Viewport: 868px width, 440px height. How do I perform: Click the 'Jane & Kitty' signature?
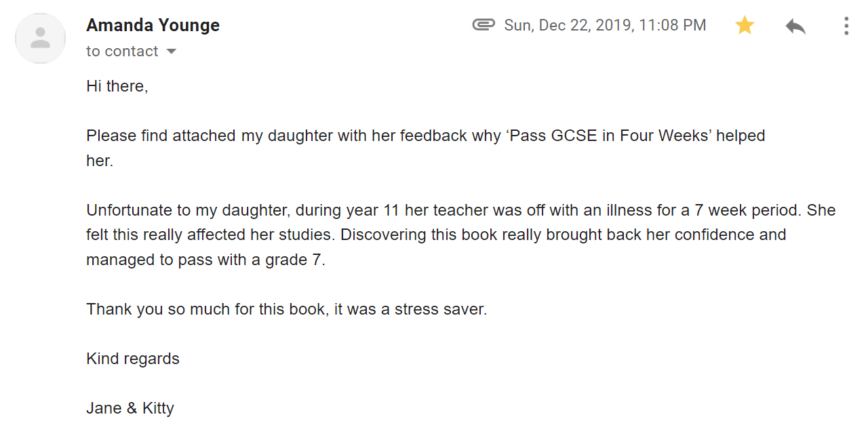pyautogui.click(x=130, y=408)
